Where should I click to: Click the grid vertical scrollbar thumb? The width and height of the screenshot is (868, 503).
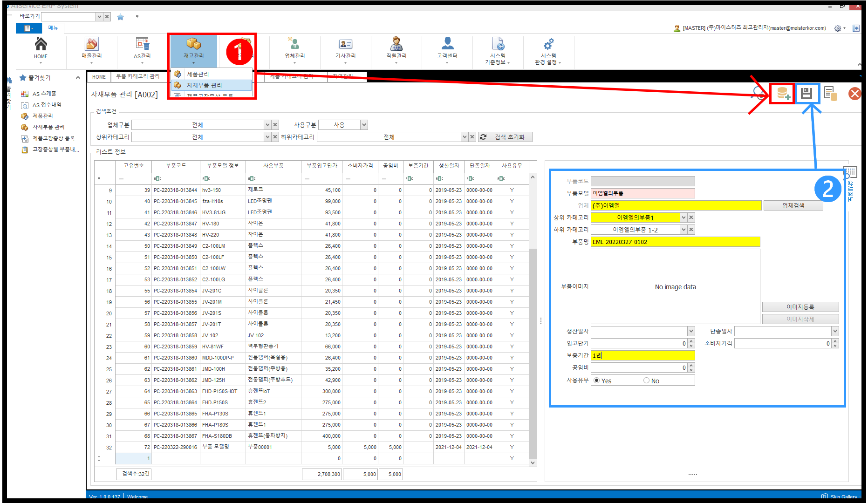click(533, 354)
